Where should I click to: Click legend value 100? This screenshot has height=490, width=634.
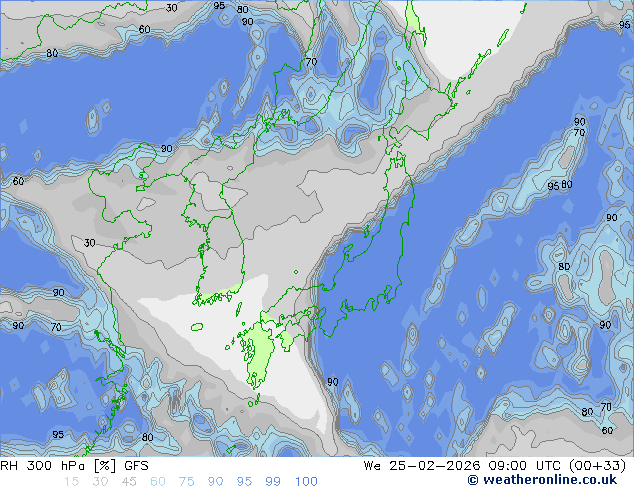point(306,482)
